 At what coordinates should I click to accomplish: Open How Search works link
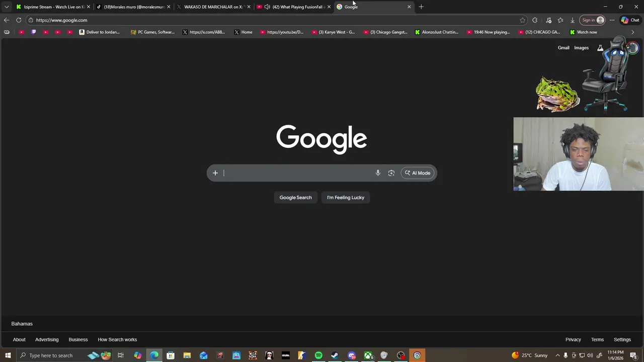(117, 340)
